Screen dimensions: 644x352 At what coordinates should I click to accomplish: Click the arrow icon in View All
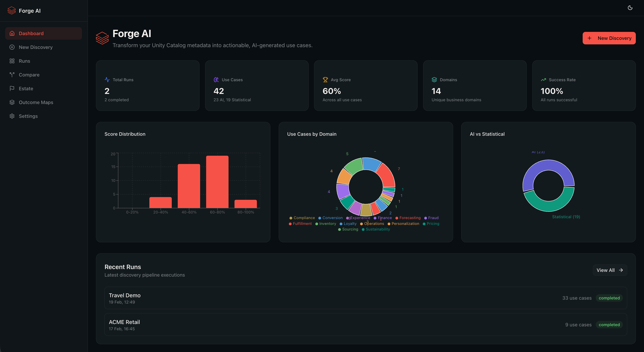(621, 270)
